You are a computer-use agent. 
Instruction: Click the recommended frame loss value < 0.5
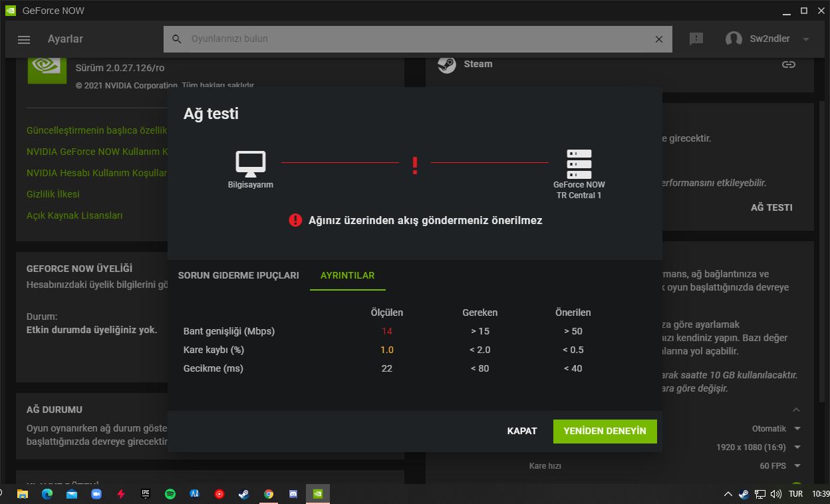click(573, 350)
